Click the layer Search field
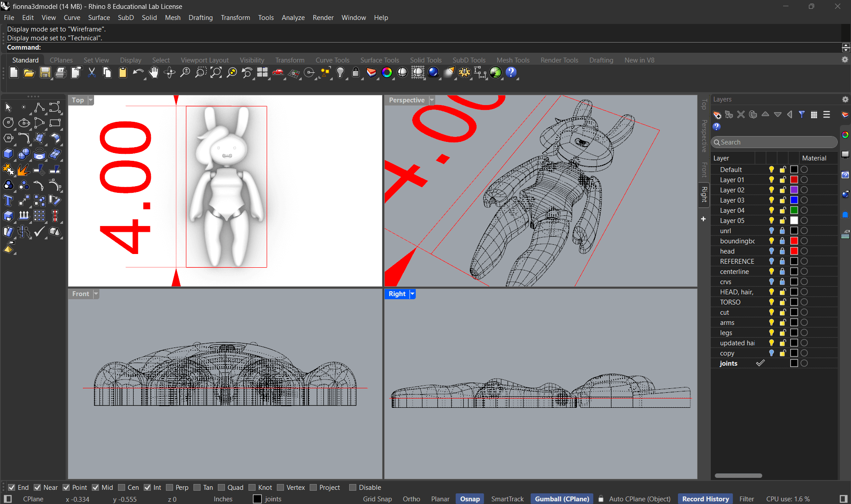The image size is (851, 504). [774, 142]
